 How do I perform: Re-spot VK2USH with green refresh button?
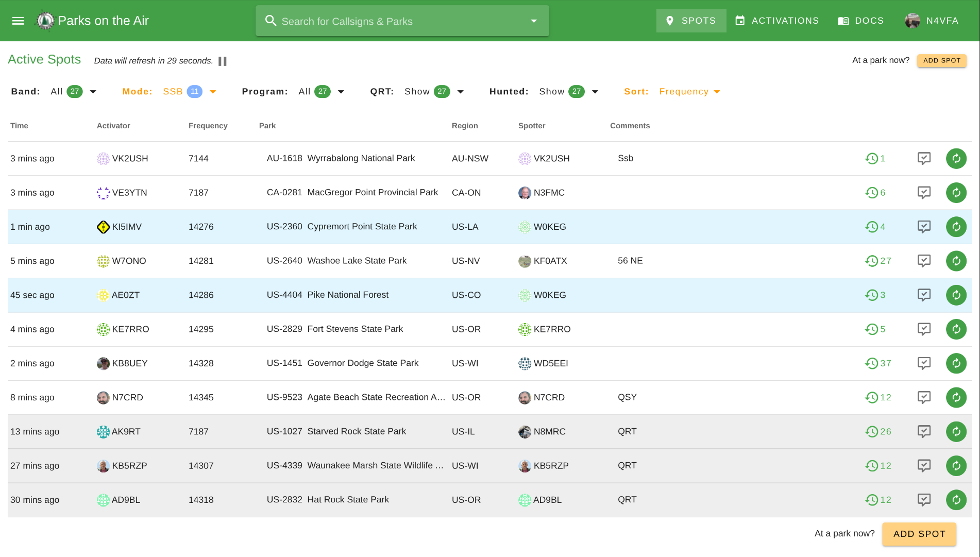[x=956, y=159]
